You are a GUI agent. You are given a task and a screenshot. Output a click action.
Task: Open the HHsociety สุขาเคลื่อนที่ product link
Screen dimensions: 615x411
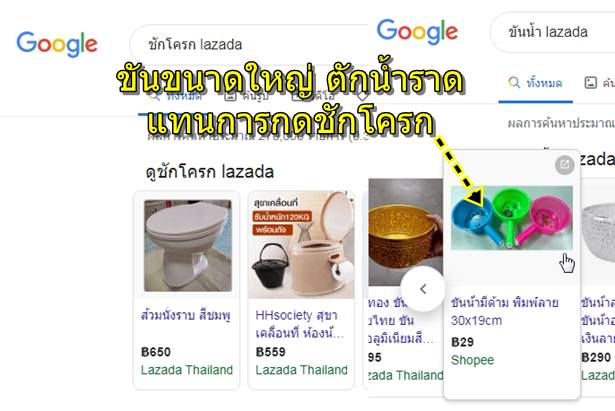(300, 324)
